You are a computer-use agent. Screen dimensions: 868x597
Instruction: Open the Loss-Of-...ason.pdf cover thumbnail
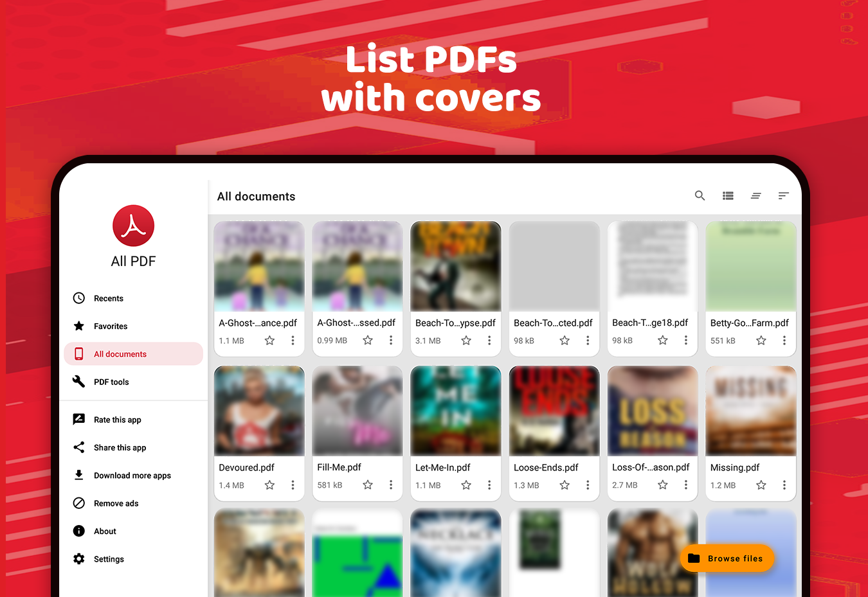click(x=653, y=411)
